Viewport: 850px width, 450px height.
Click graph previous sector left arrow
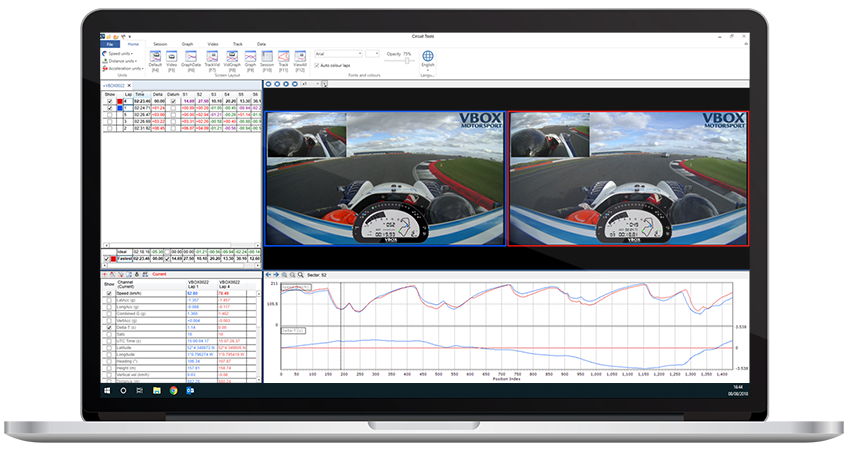point(268,275)
